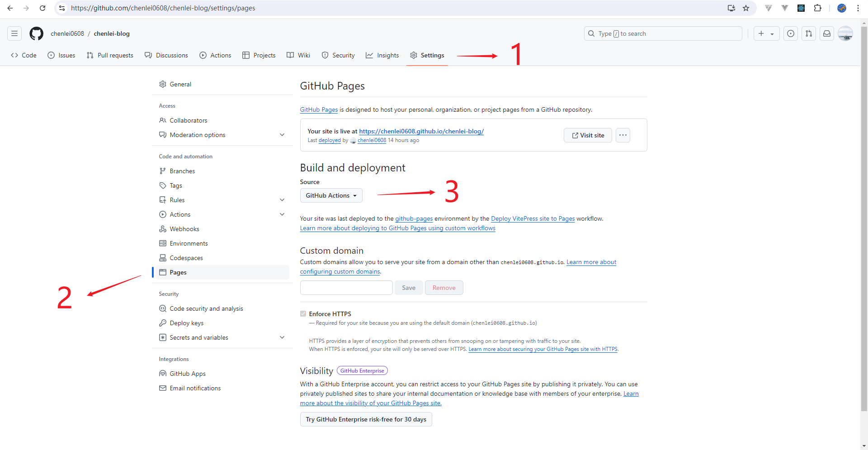Click the custom domain Save button
Screen dimensions: 868x450
409,288
